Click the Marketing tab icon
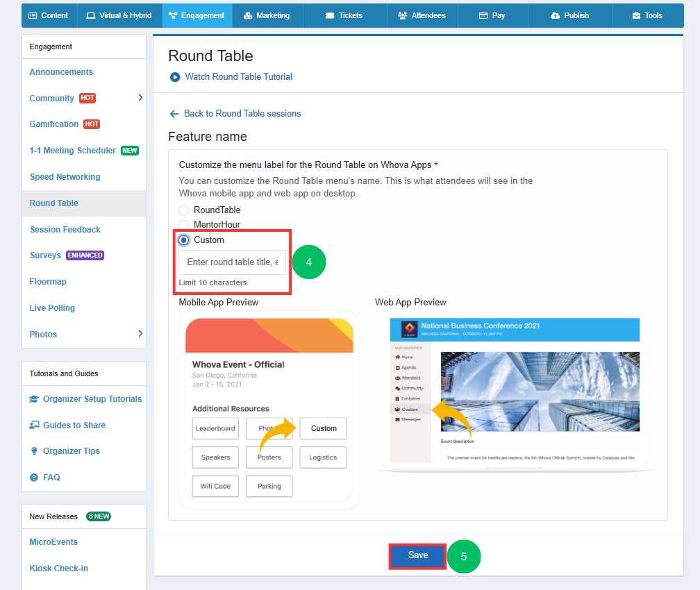Image resolution: width=700 pixels, height=590 pixels. coord(248,16)
